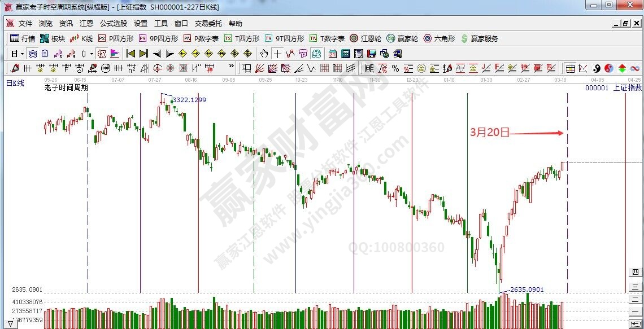The image size is (644, 329).
Task: Open the 江恩 menu
Action: coord(86,24)
